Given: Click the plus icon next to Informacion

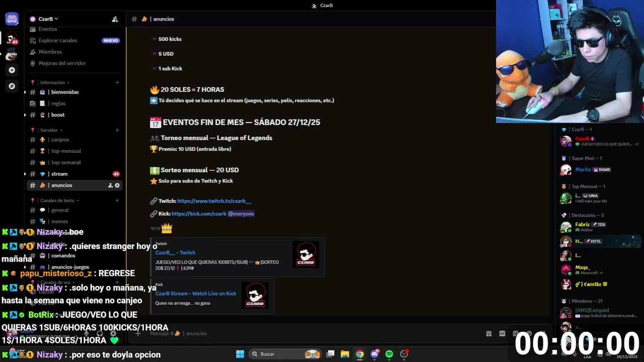Looking at the screenshot, I should pyautogui.click(x=117, y=82).
